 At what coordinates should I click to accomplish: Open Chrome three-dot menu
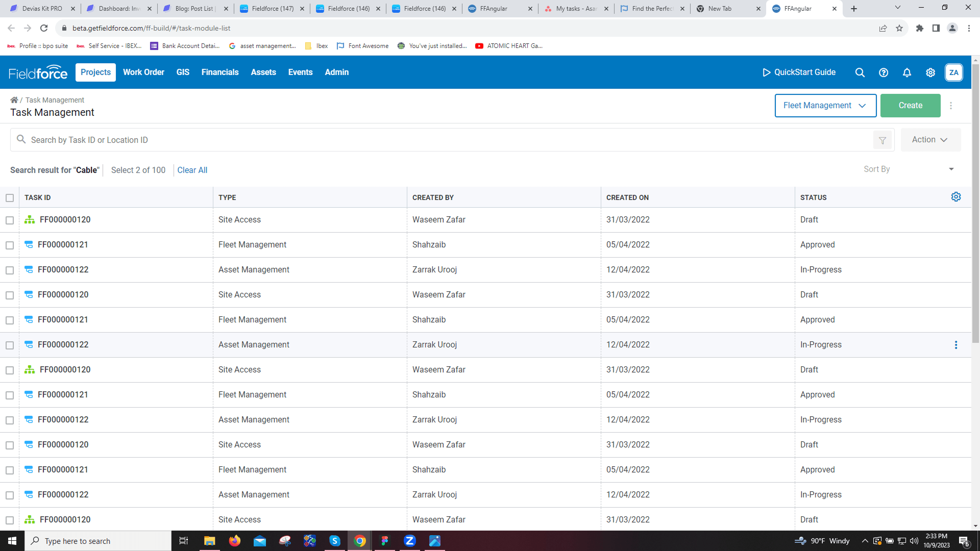tap(969, 28)
